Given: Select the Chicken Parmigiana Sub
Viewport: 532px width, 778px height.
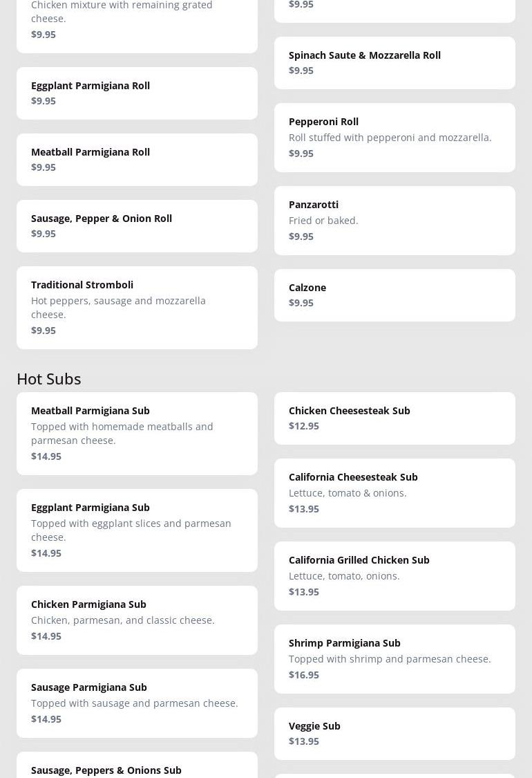Looking at the screenshot, I should (137, 620).
